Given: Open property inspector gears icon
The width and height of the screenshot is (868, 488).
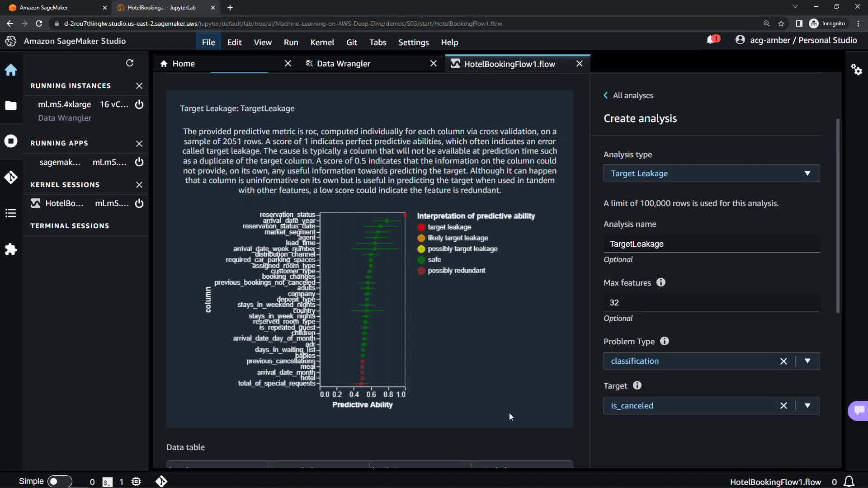Looking at the screenshot, I should pos(856,70).
